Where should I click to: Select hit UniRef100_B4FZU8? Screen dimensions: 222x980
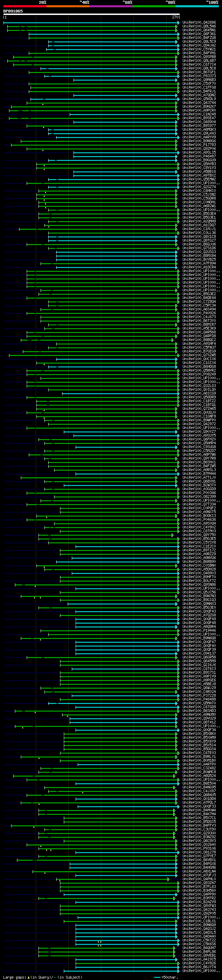coord(199,38)
